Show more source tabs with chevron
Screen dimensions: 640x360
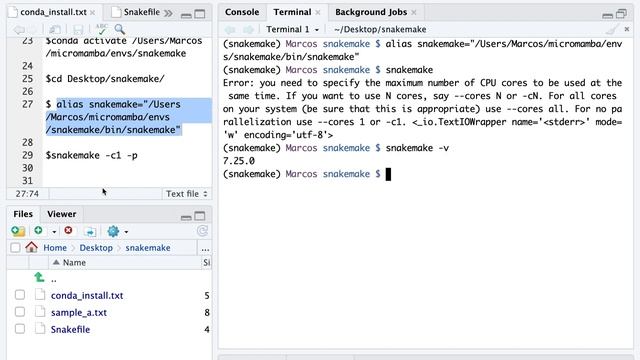(x=168, y=13)
